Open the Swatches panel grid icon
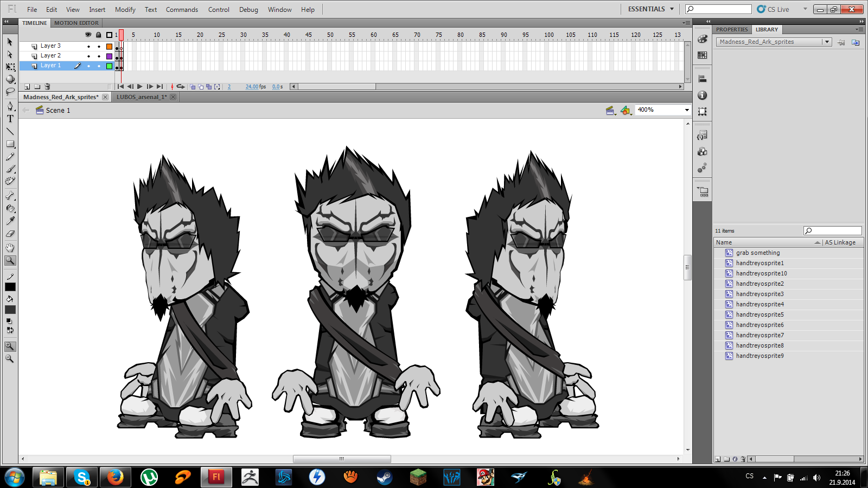The image size is (868, 488). pyautogui.click(x=703, y=55)
